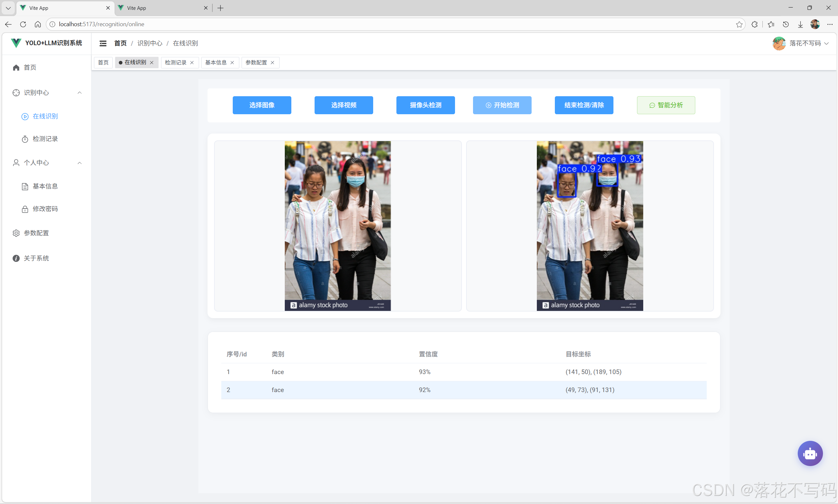
Task: Click the 选择图像 button
Action: tap(262, 105)
